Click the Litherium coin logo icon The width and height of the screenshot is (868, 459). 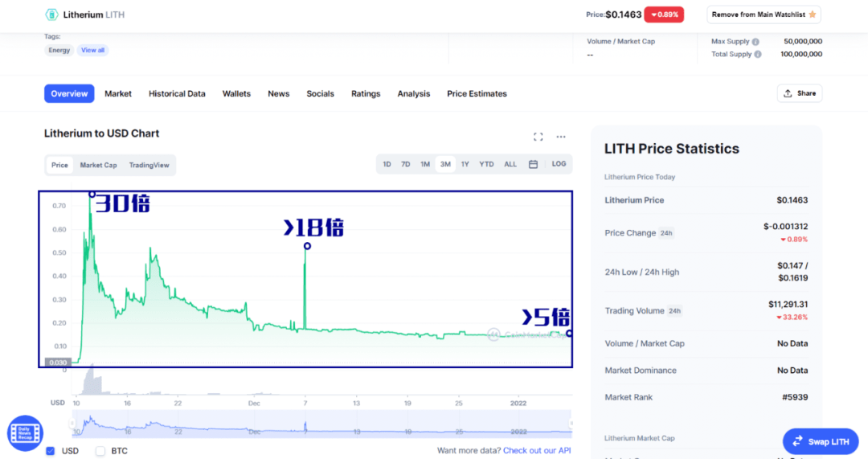coord(51,14)
